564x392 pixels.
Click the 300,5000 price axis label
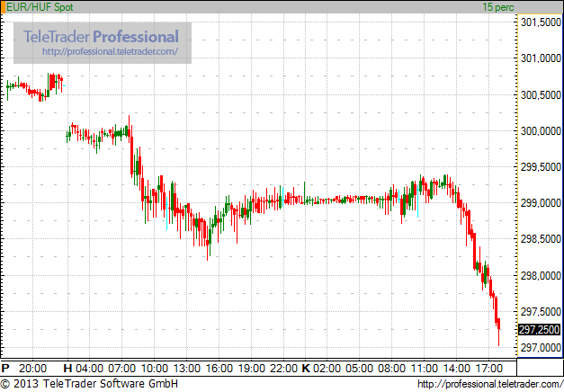coord(541,95)
